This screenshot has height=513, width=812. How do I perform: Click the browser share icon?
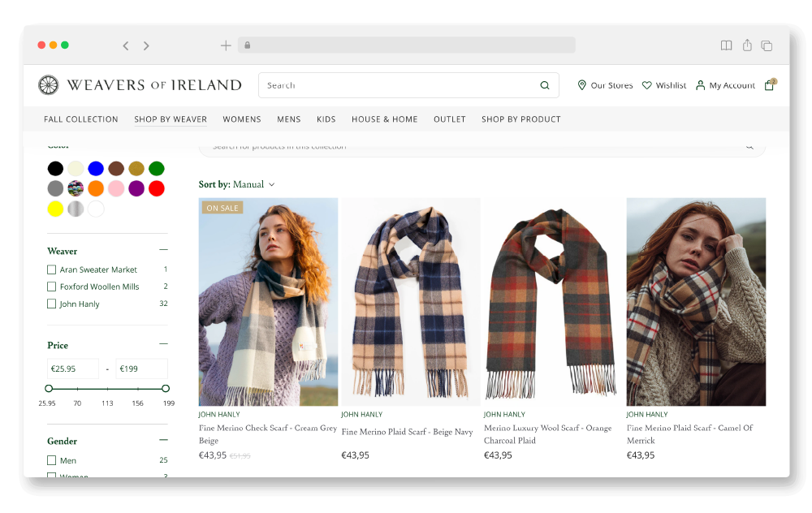tap(747, 45)
